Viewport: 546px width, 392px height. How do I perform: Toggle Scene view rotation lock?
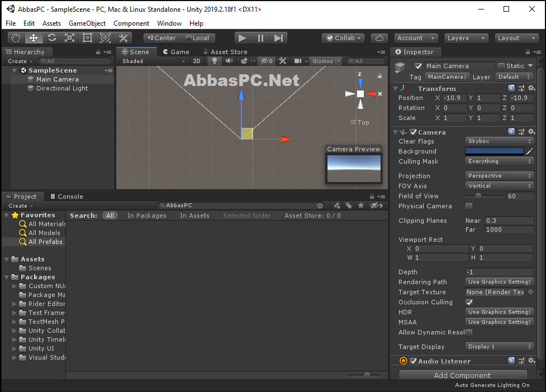[380, 75]
